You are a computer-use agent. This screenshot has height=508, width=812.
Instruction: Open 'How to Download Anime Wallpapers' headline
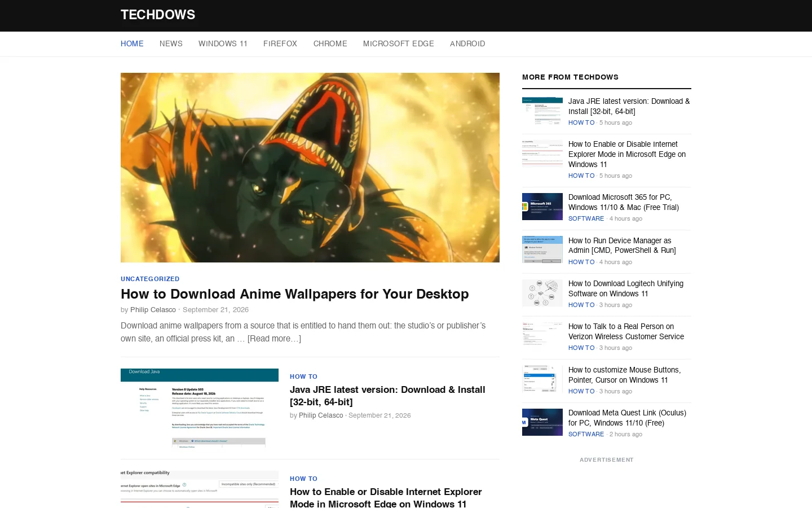(295, 294)
